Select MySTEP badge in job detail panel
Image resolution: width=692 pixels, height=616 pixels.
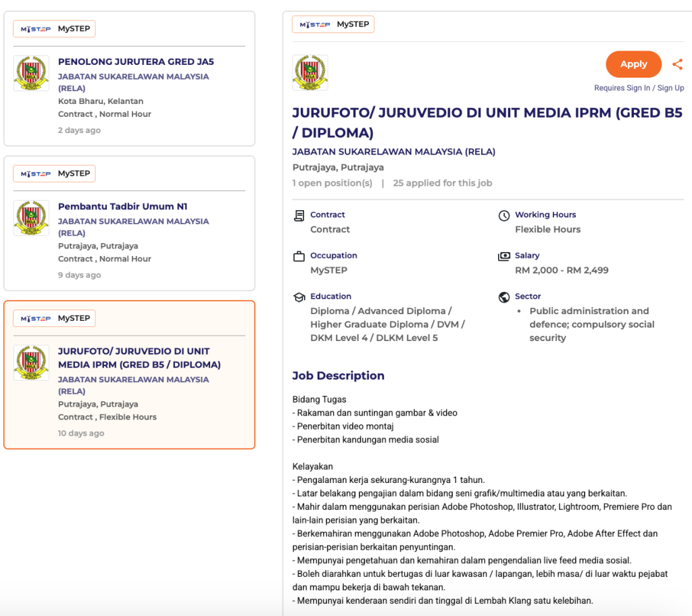click(x=333, y=24)
